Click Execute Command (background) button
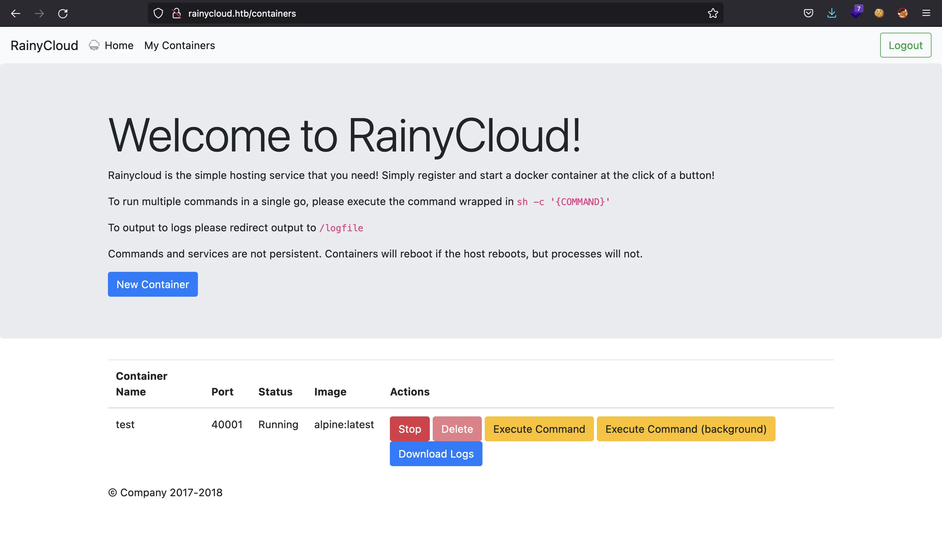 pyautogui.click(x=686, y=429)
